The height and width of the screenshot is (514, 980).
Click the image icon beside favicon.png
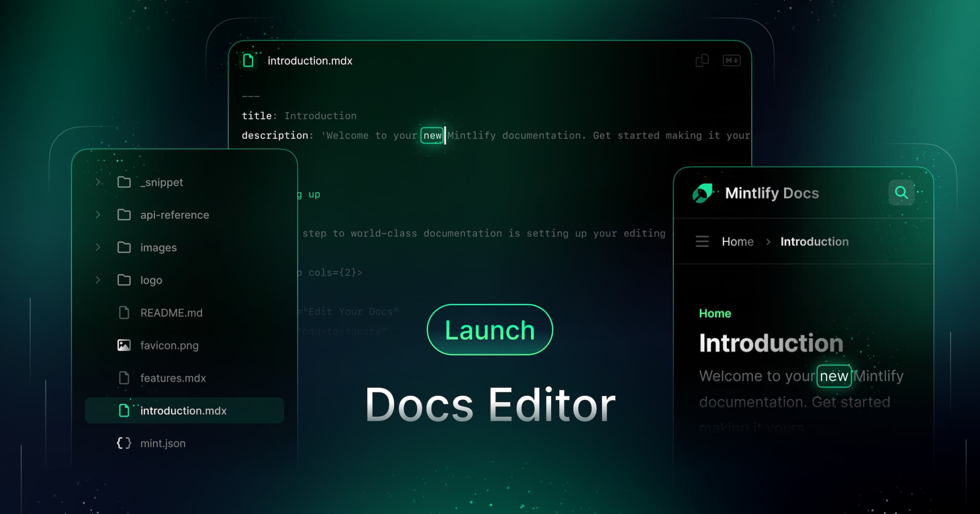point(124,345)
